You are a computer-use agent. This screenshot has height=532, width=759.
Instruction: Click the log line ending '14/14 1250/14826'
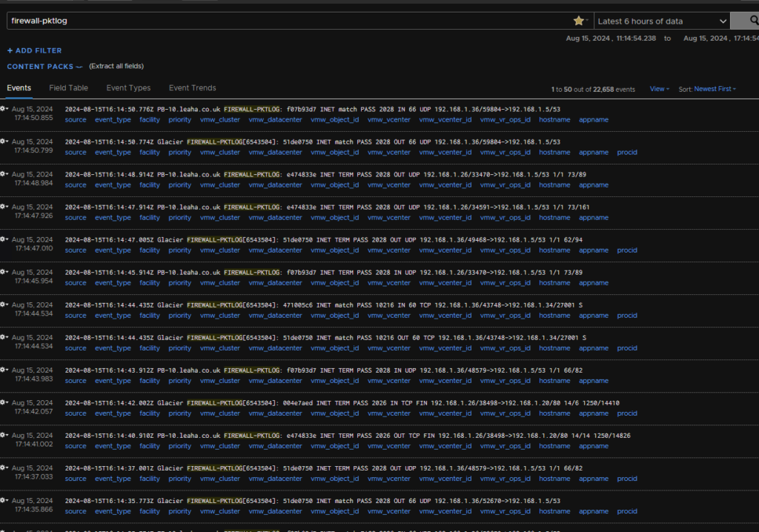click(348, 436)
